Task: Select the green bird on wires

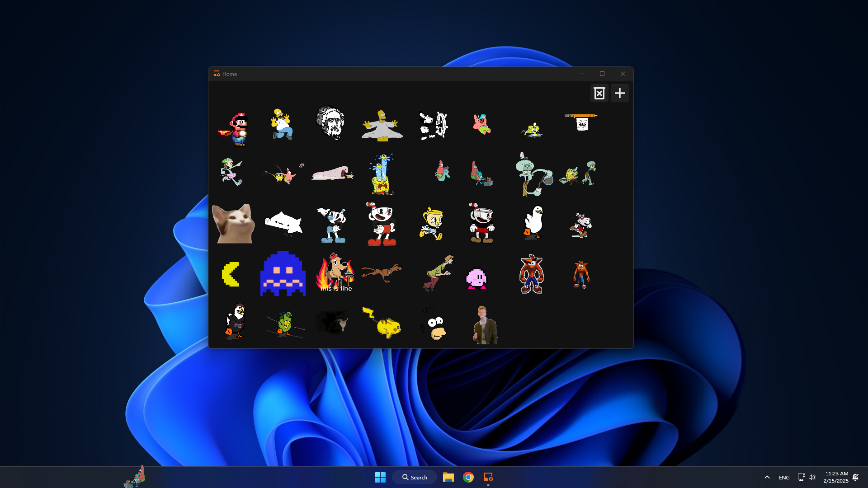Action: click(x=285, y=324)
